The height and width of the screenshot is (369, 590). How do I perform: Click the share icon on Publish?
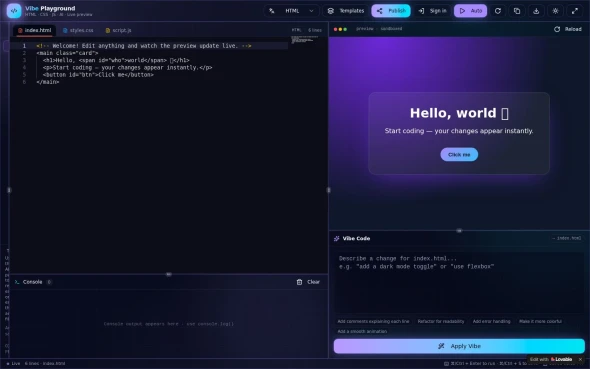click(380, 11)
